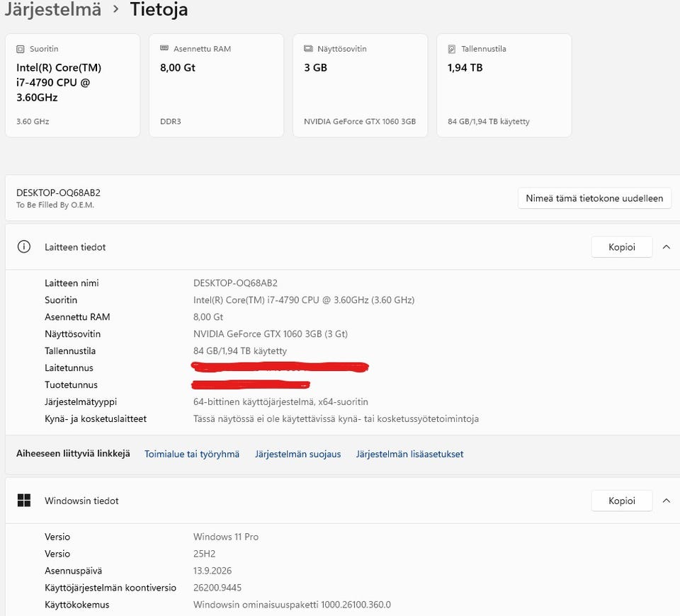The height and width of the screenshot is (616, 680).
Task: Copy Windows info with Windowsin tiedot Kopioi
Action: pos(622,501)
